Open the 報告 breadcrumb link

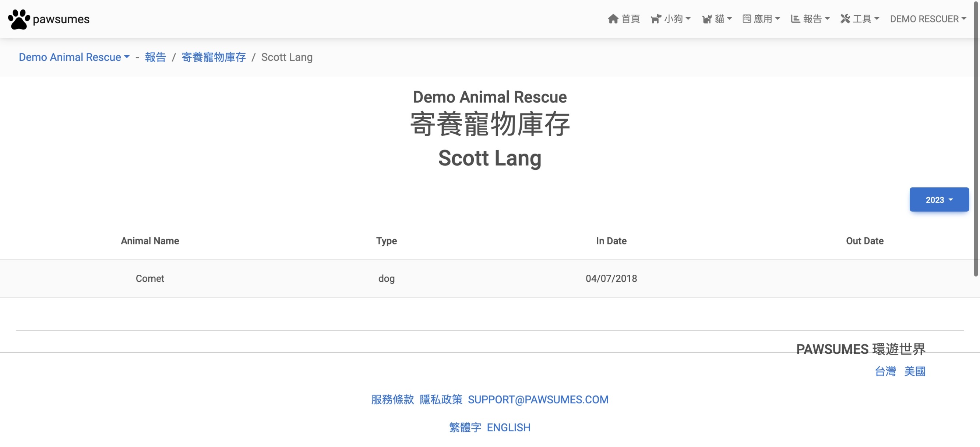[x=155, y=57]
